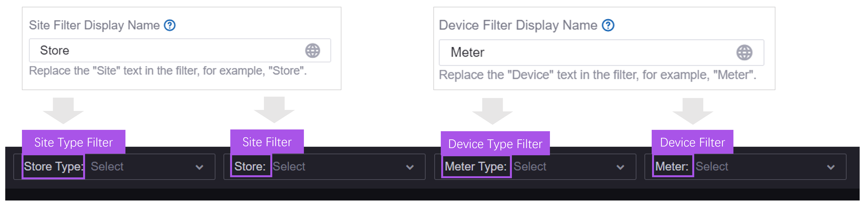Screen dimensions: 868x210
Task: Click globe icon in Store input field
Action: click(x=312, y=51)
